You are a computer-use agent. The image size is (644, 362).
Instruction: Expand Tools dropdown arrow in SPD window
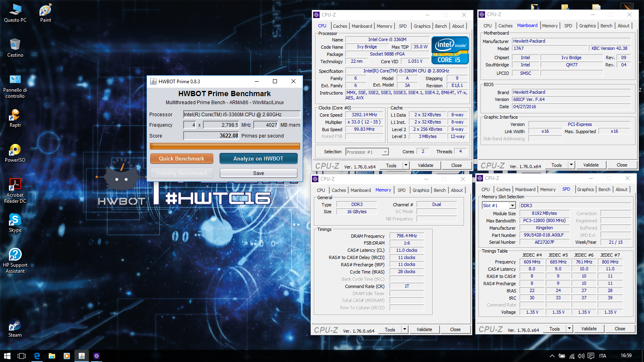569,329
